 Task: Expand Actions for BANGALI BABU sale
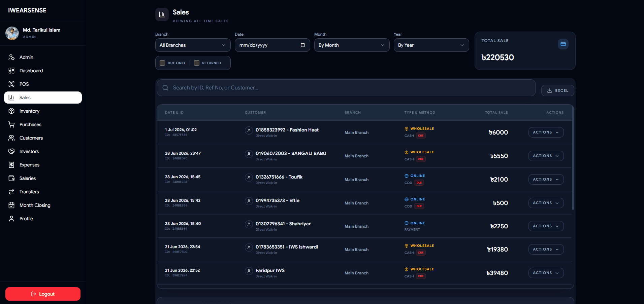(546, 156)
